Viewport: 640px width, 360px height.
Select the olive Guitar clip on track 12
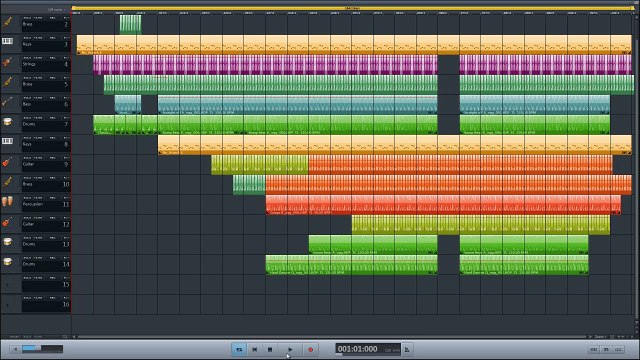[481, 224]
